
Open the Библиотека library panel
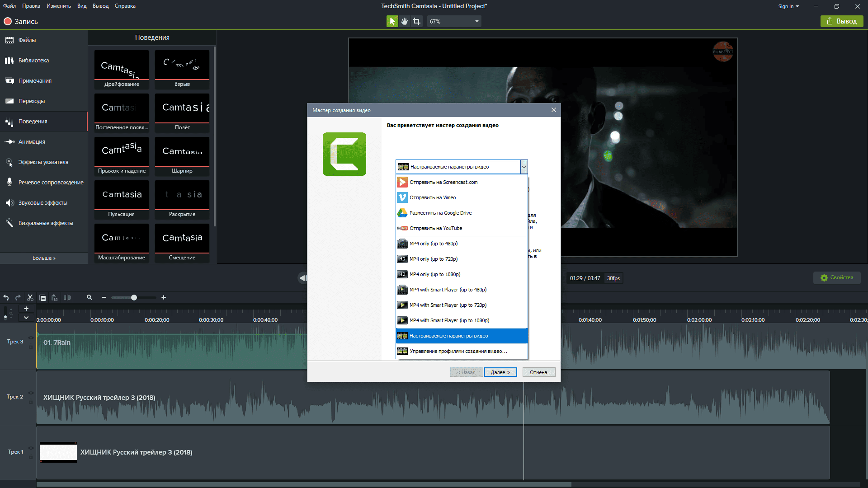44,61
